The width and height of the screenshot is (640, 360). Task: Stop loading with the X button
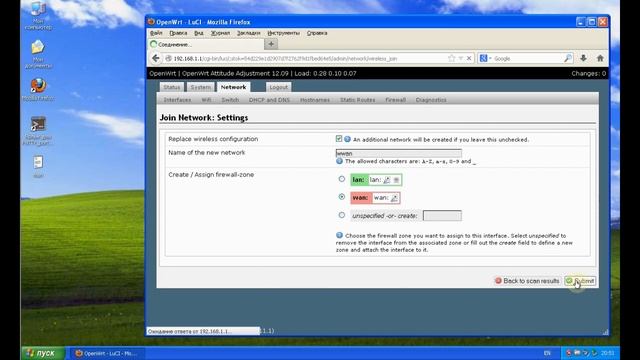pyautogui.click(x=469, y=58)
